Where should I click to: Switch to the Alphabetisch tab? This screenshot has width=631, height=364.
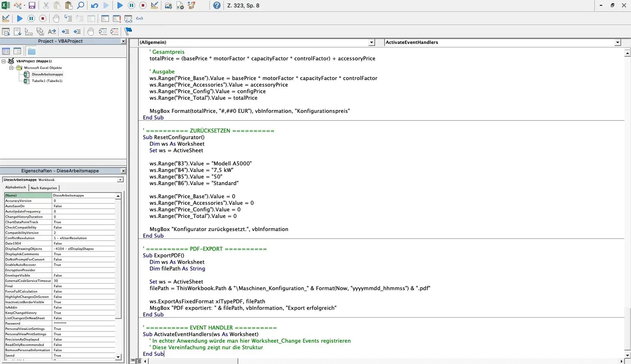[x=16, y=188]
